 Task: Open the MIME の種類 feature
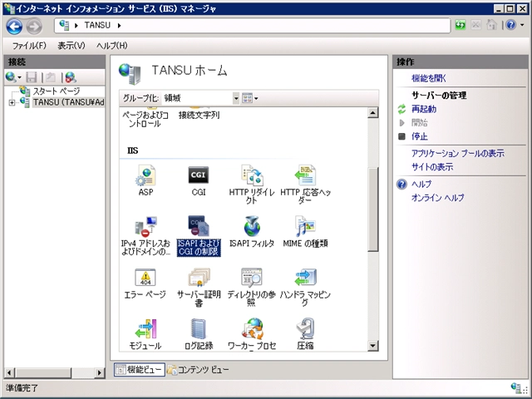(305, 231)
